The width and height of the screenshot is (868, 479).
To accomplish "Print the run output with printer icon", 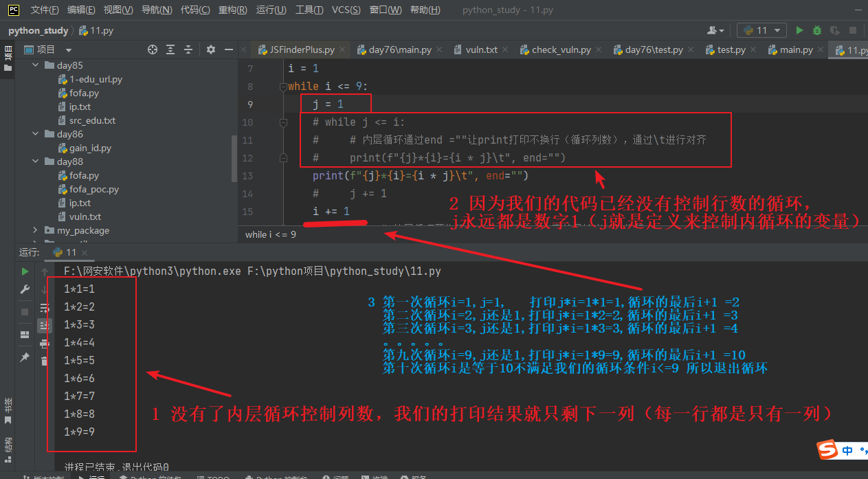I will [x=45, y=343].
